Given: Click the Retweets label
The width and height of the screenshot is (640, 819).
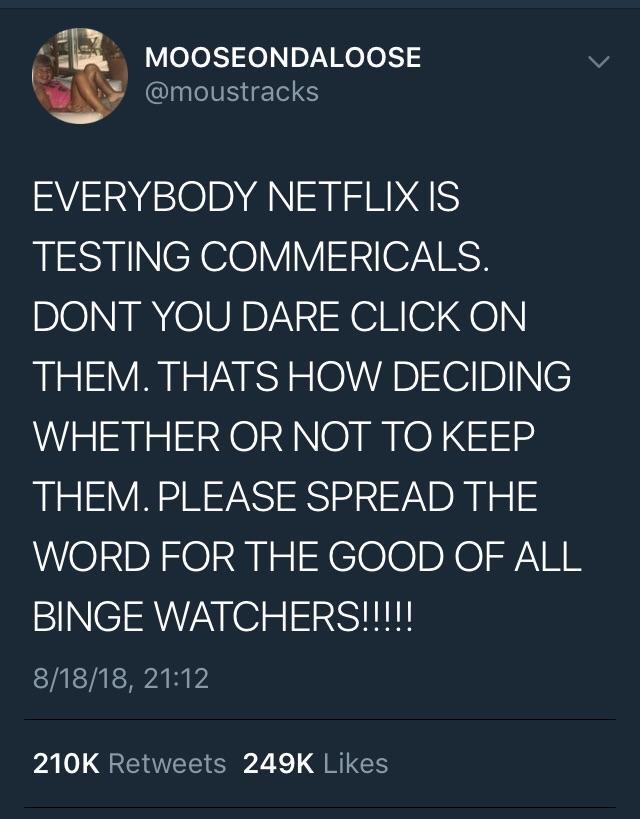Looking at the screenshot, I should tap(167, 764).
